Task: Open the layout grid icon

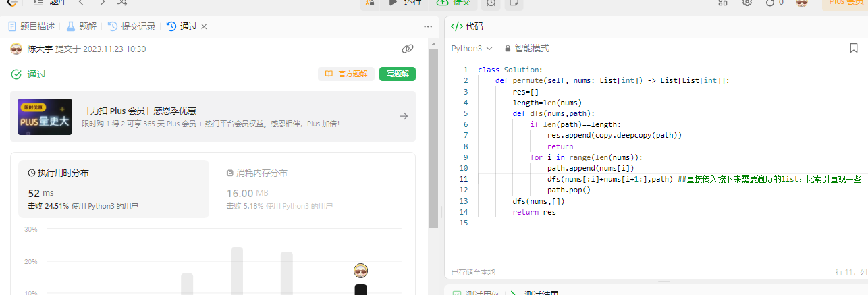Action: coord(722,3)
